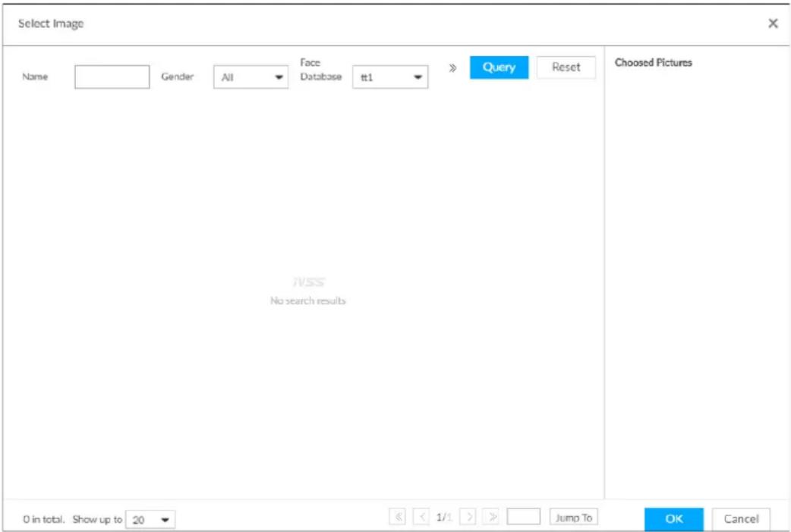Click the 'Face Database' label
The image size is (791, 532).
click(321, 70)
